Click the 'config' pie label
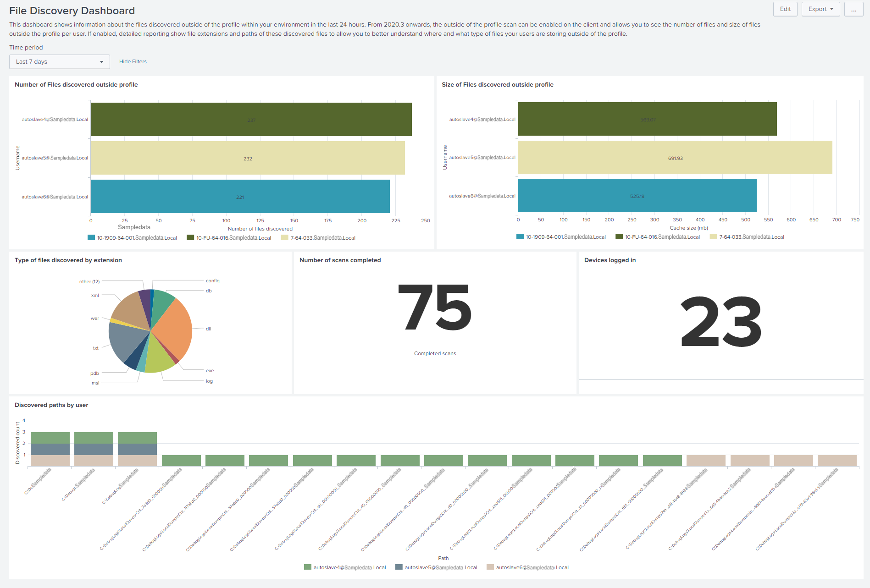This screenshot has width=870, height=588. (213, 281)
